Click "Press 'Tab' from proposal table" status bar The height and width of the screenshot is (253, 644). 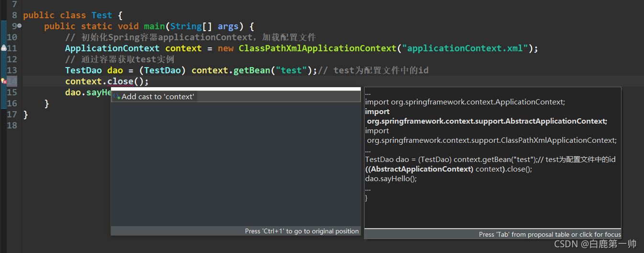550,234
